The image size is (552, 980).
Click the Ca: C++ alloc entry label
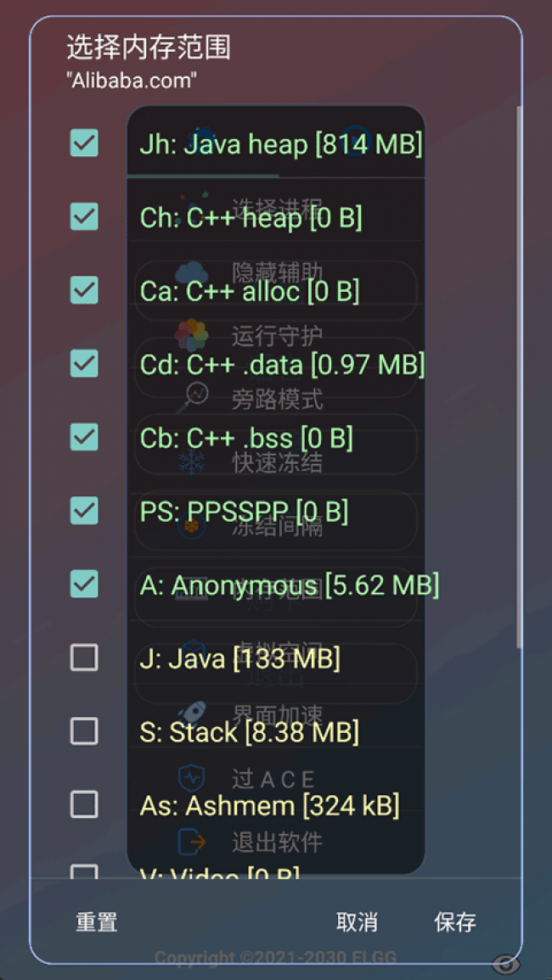250,291
